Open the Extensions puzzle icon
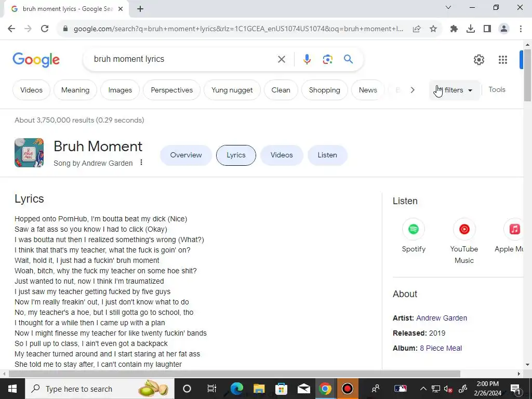532x399 pixels. 454,29
